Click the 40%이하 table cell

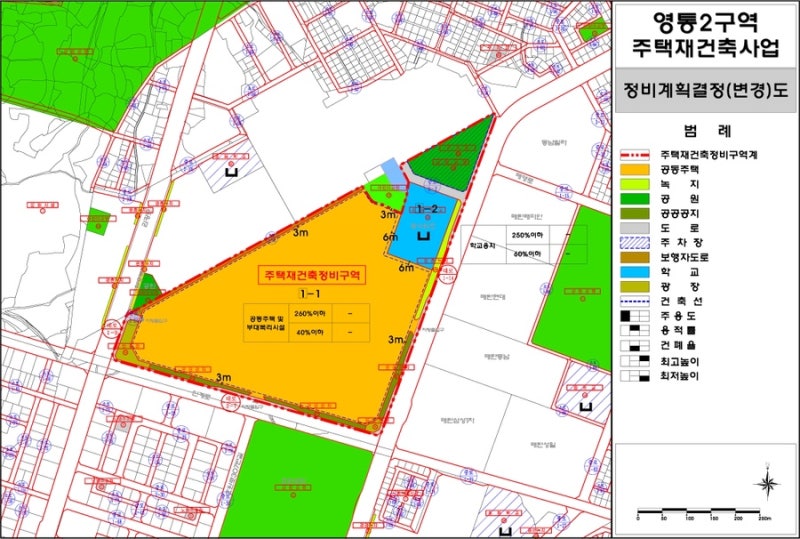click(x=310, y=332)
